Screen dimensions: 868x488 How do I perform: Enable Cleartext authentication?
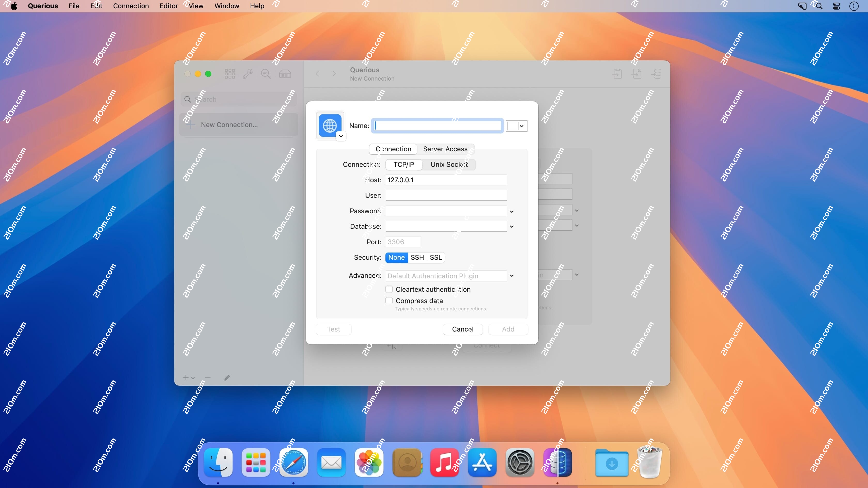pyautogui.click(x=389, y=289)
